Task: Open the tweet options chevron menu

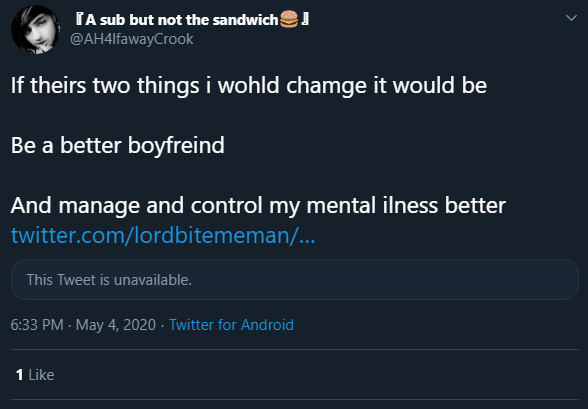Action: (571, 18)
